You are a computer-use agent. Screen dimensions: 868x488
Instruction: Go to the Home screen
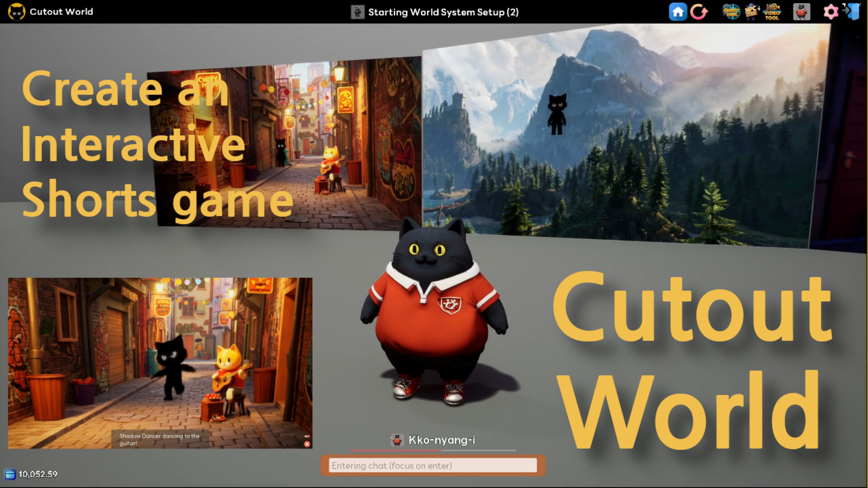[x=678, y=12]
